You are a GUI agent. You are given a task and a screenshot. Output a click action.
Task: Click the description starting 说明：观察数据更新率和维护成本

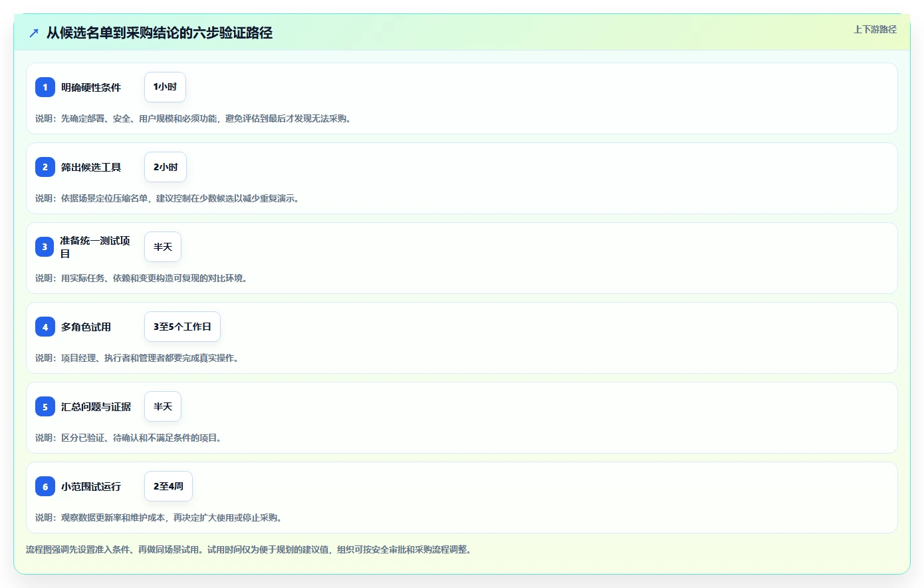(159, 517)
